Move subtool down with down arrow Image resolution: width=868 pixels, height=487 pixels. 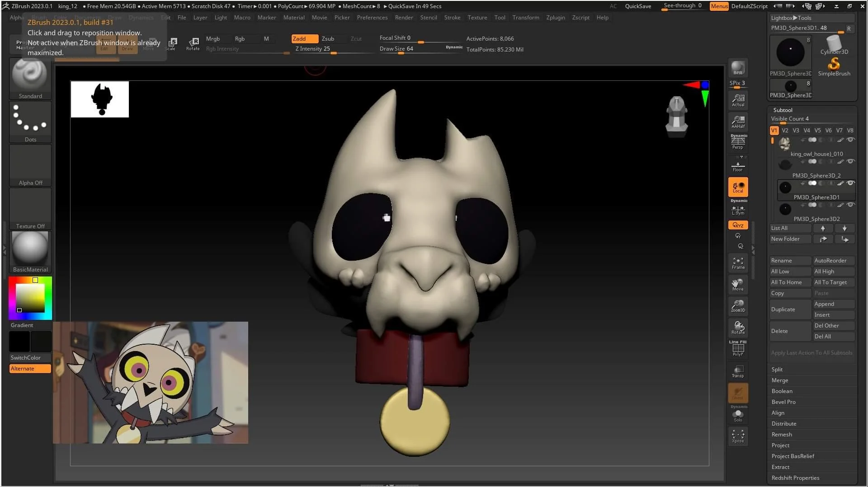[x=844, y=228]
